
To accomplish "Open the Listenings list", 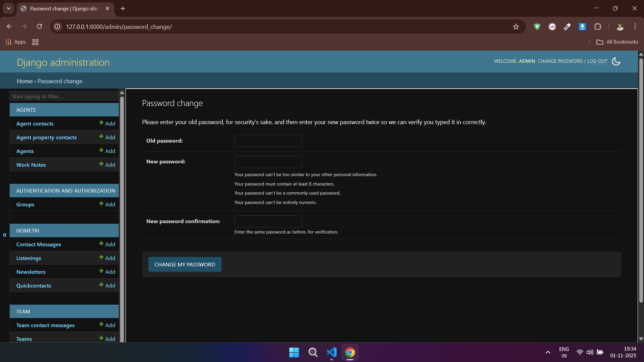I will [29, 258].
